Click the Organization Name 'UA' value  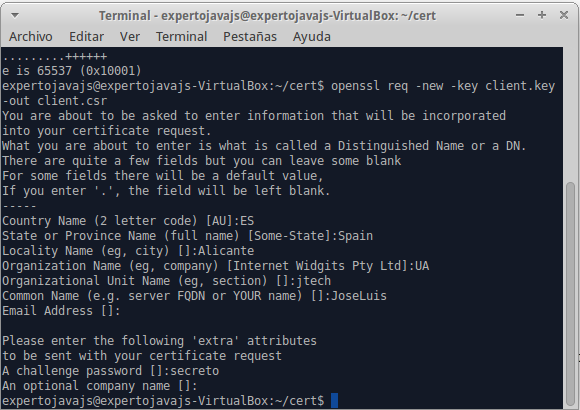422,266
